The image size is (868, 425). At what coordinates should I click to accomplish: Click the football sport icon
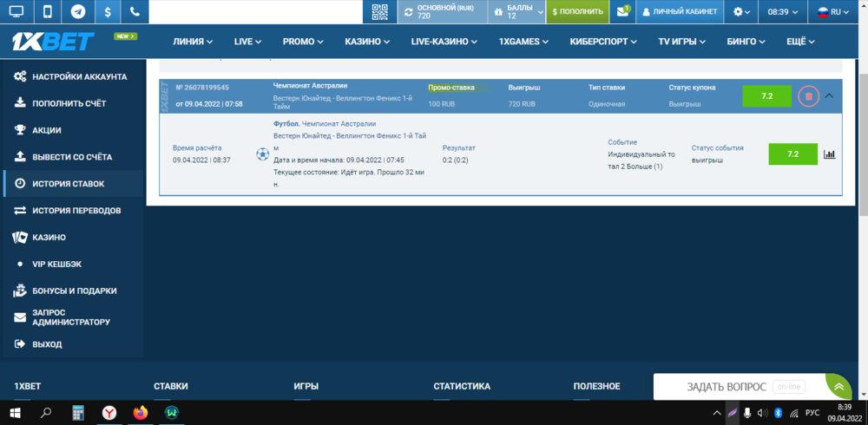pyautogui.click(x=262, y=154)
